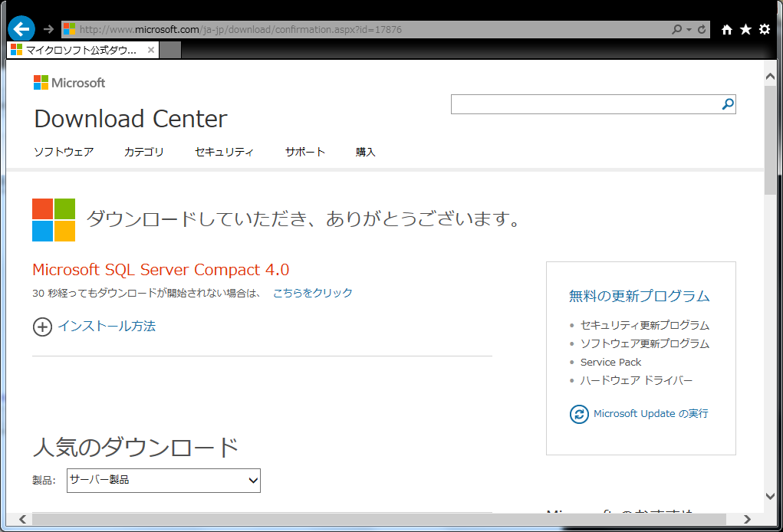Click the magnifier icon in site search box
The image size is (783, 532).
coord(728,104)
